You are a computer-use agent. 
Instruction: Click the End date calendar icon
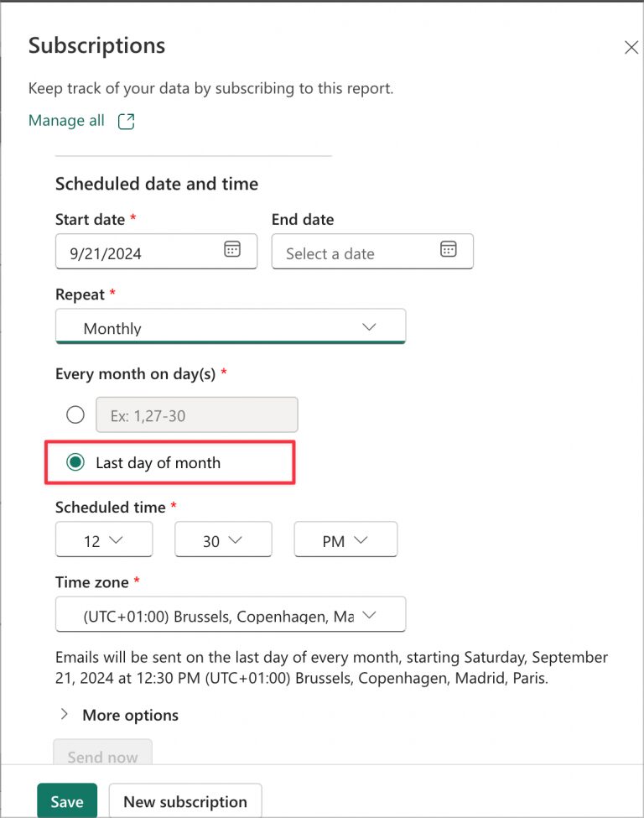pos(449,249)
